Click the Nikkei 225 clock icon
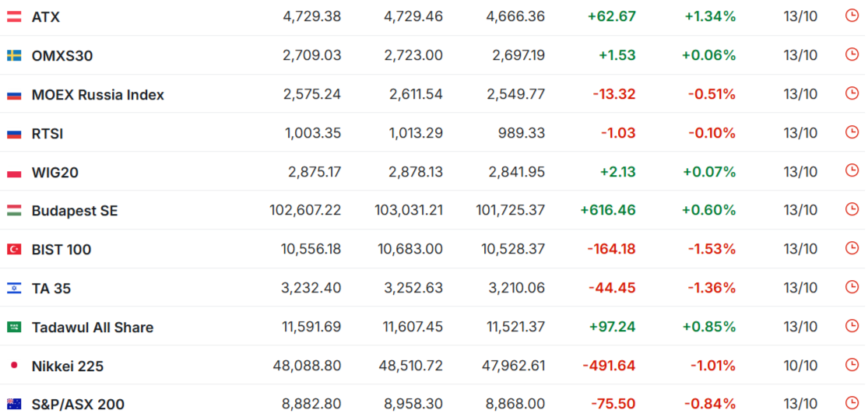The width and height of the screenshot is (868, 417). pos(852,365)
